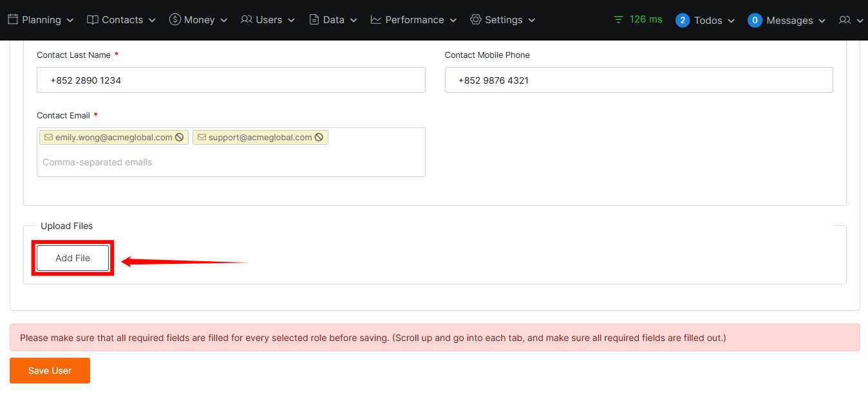Expand the Messages dropdown

click(x=822, y=21)
